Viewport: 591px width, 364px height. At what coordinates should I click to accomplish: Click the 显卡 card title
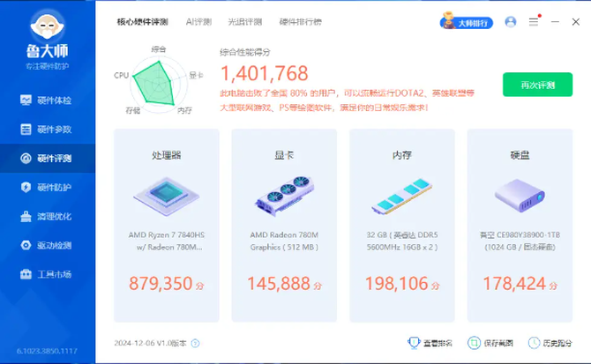pos(284,155)
